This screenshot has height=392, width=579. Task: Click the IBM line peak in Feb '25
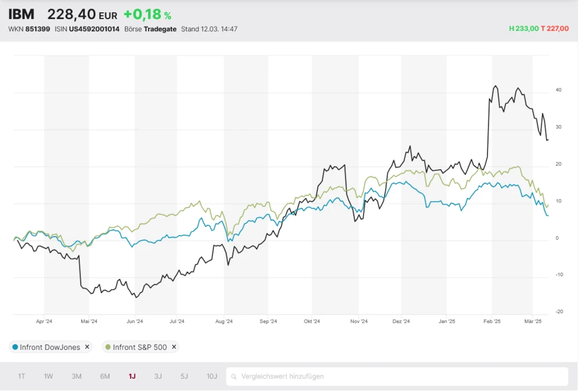point(495,86)
